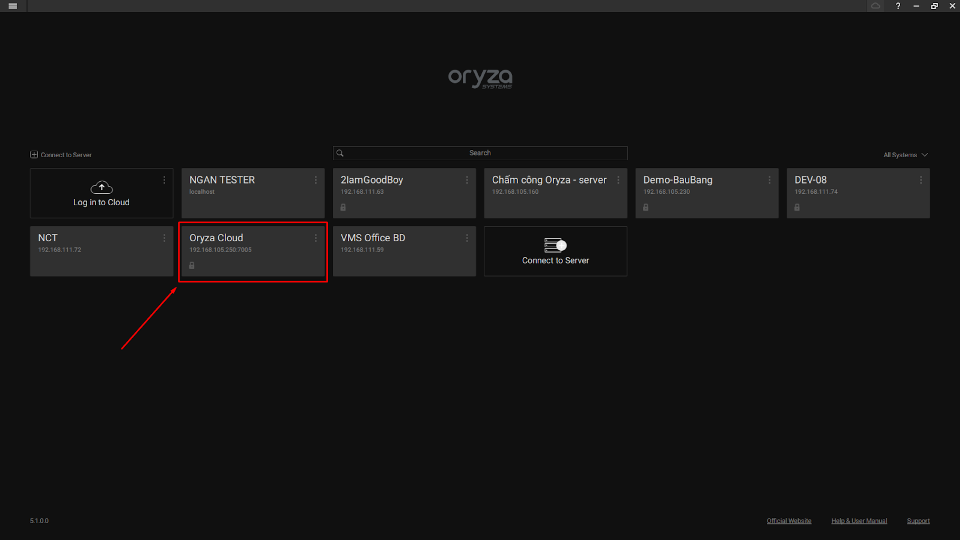Connect to the NGAN TESTER system
The width and height of the screenshot is (960, 540).
click(253, 193)
